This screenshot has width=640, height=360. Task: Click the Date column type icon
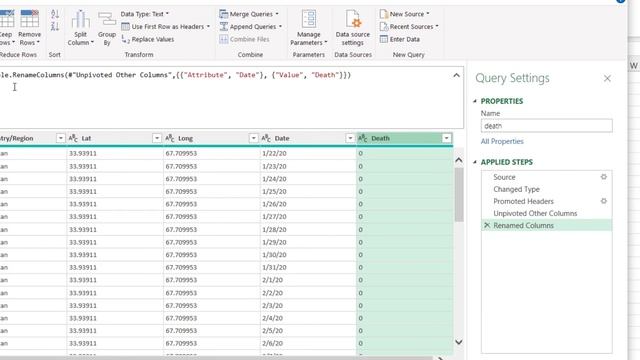point(266,138)
